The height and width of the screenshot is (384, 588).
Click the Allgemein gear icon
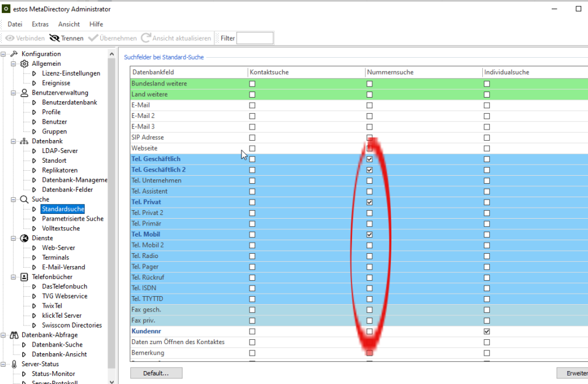(25, 64)
